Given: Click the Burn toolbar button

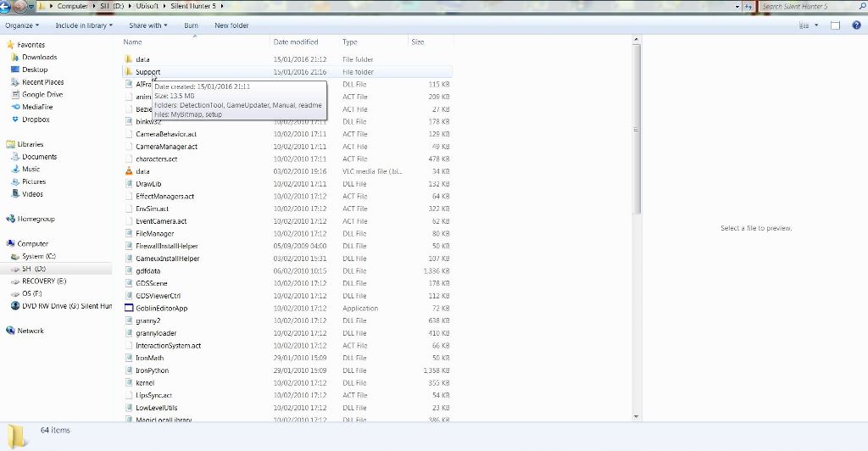Looking at the screenshot, I should (x=191, y=25).
